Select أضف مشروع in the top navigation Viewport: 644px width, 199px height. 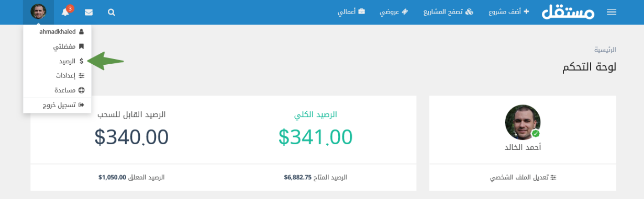(x=509, y=11)
